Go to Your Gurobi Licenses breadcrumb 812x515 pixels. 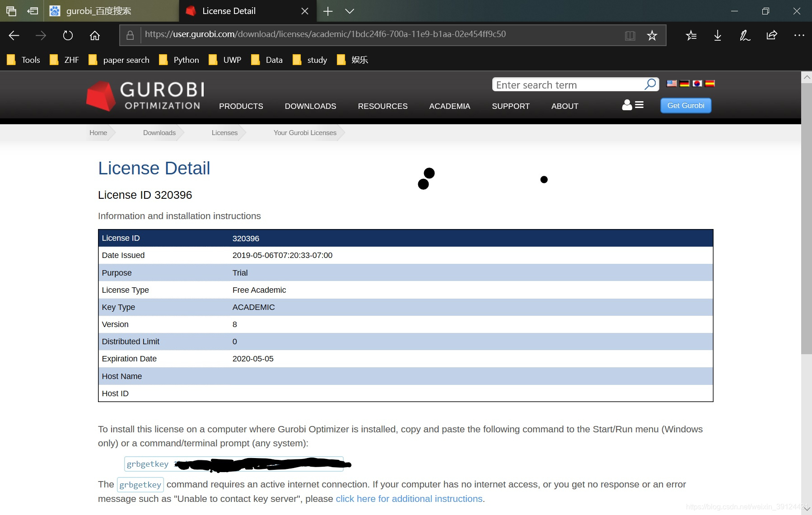(x=305, y=133)
